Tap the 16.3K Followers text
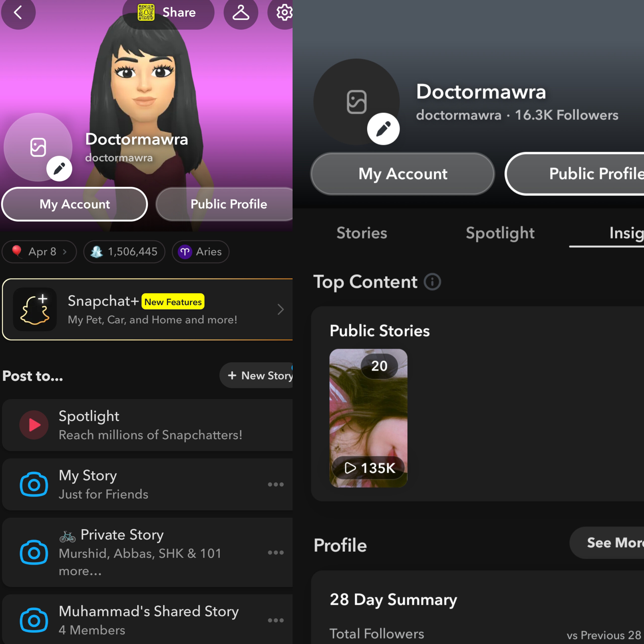 (567, 115)
